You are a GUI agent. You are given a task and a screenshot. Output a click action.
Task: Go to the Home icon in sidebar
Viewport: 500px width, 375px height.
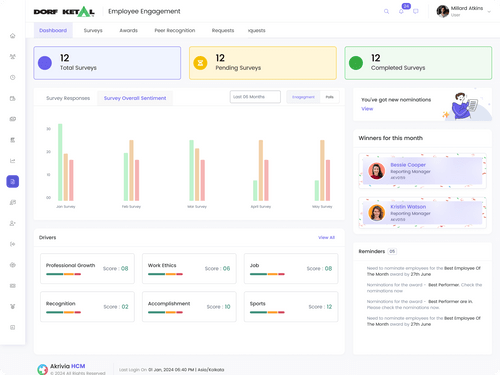[x=13, y=36]
